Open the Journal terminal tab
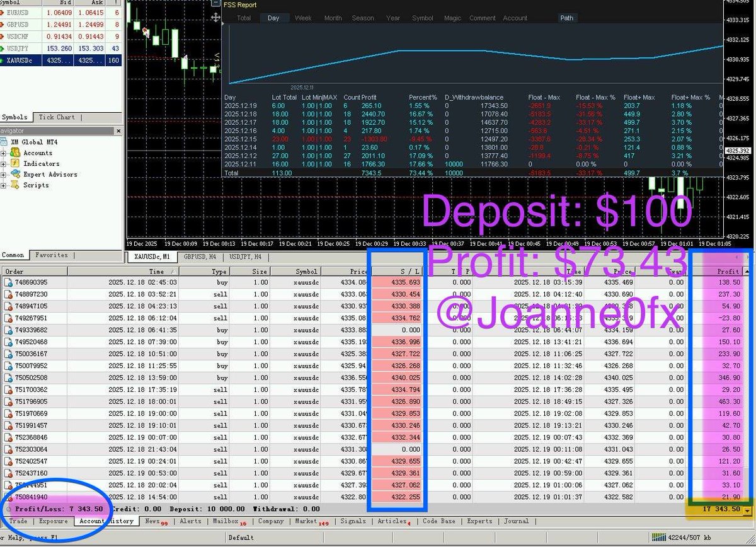This screenshot has width=756, height=547. tap(516, 521)
